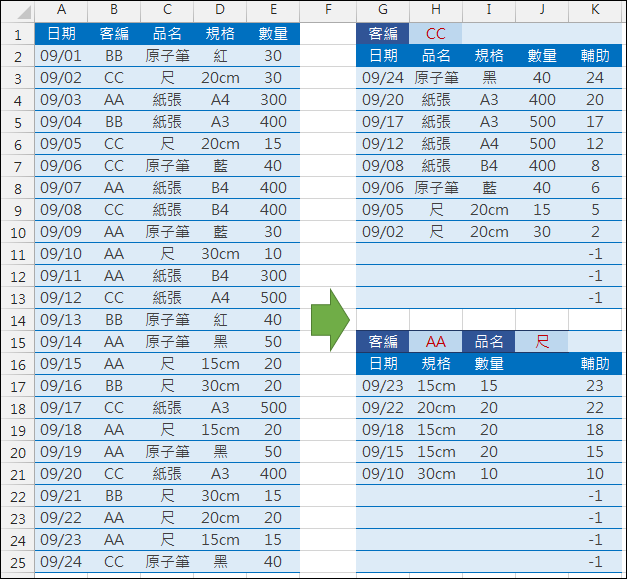Click cell E24 with value 15
Screen dimensions: 627x579
pyautogui.click(x=273, y=539)
